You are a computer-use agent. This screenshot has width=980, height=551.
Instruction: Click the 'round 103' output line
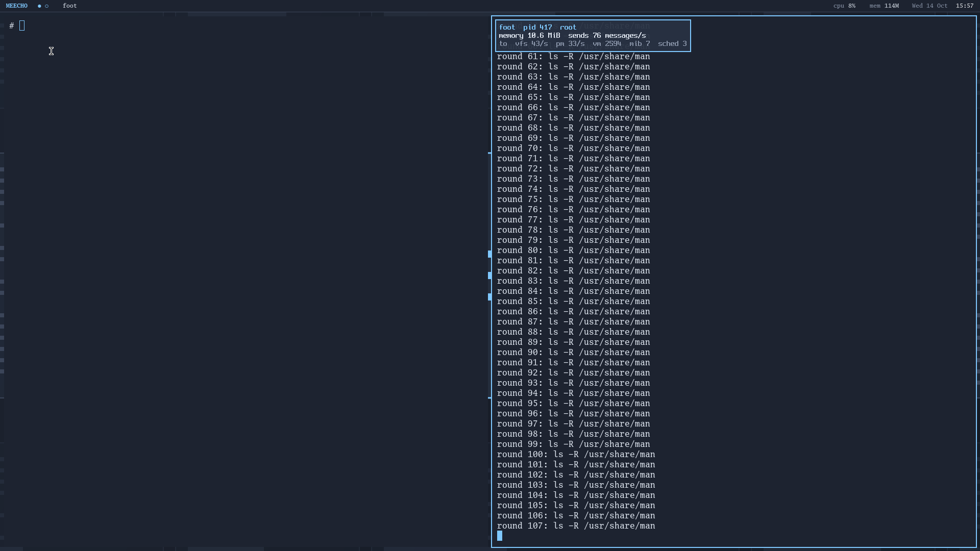click(x=576, y=485)
